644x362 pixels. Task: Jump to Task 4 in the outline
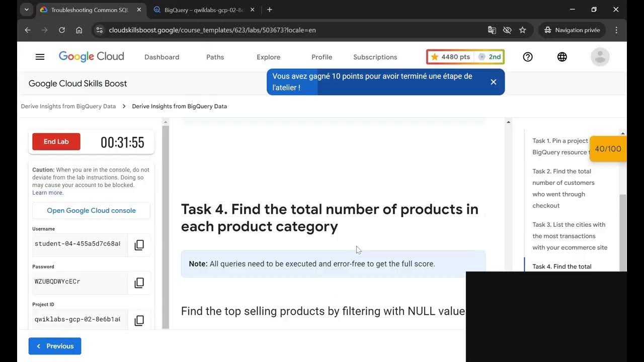(x=562, y=266)
